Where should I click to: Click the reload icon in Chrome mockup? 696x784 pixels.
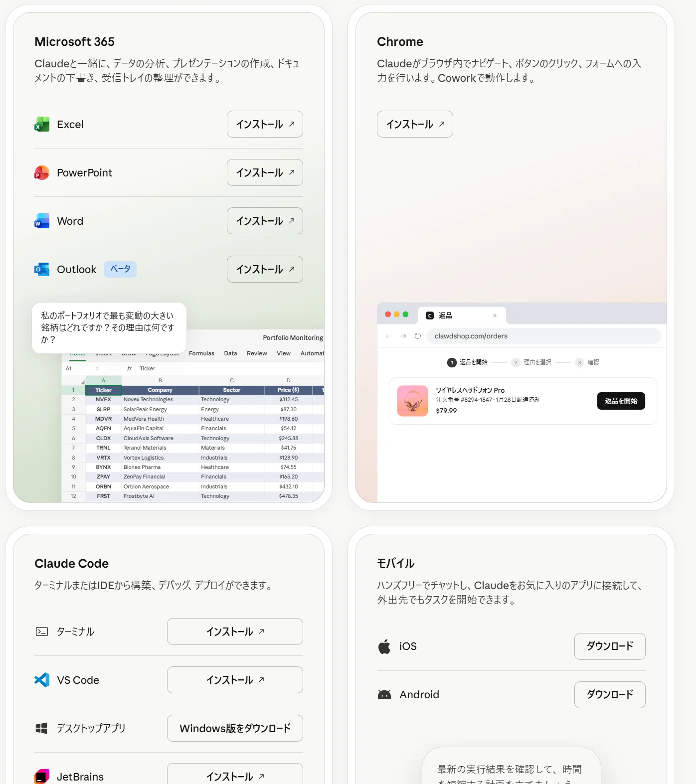418,336
